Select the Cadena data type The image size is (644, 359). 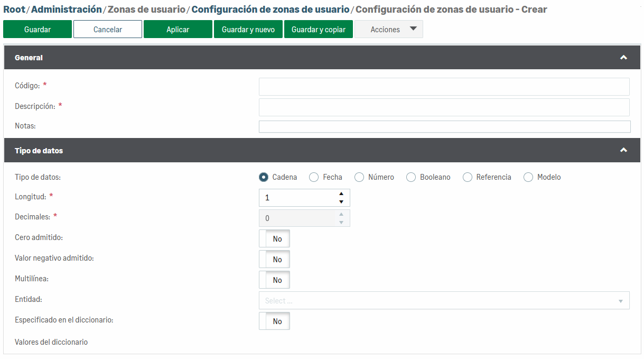tap(264, 178)
